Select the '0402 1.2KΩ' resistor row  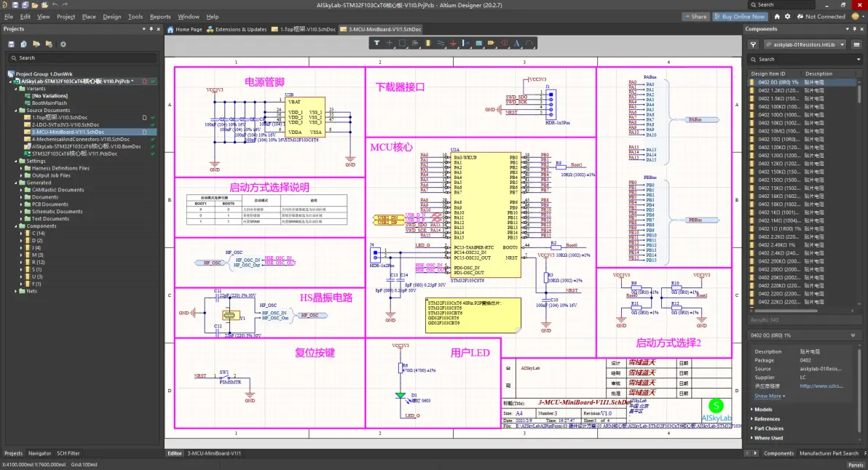coord(802,91)
